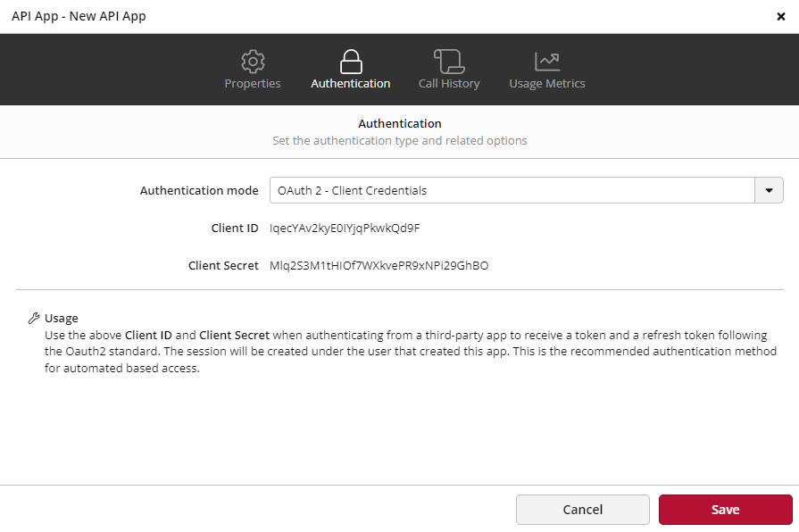Screen dimensions: 799x532
Task: Click the Authentication section heading
Action: (x=399, y=123)
